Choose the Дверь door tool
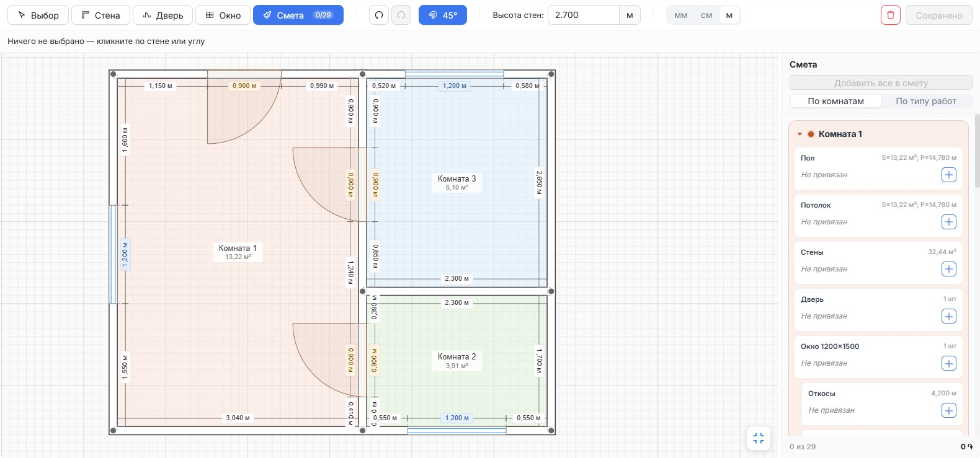 [163, 15]
